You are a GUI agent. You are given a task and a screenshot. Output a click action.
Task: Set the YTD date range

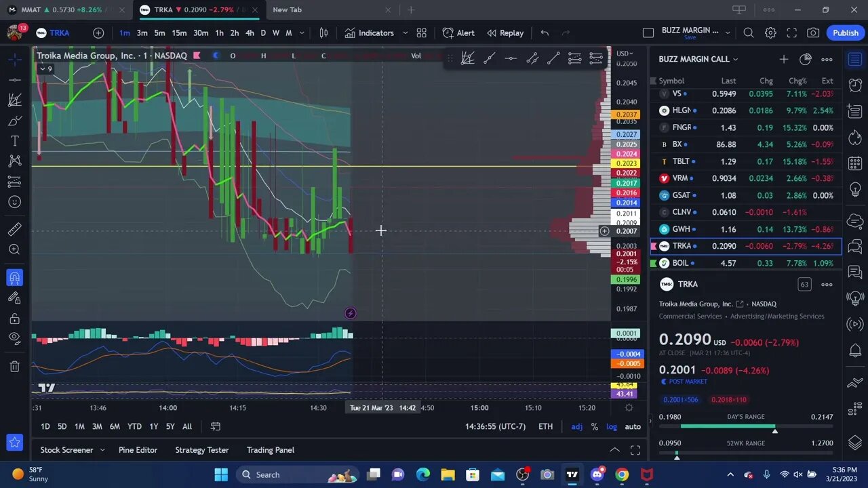pos(134,426)
